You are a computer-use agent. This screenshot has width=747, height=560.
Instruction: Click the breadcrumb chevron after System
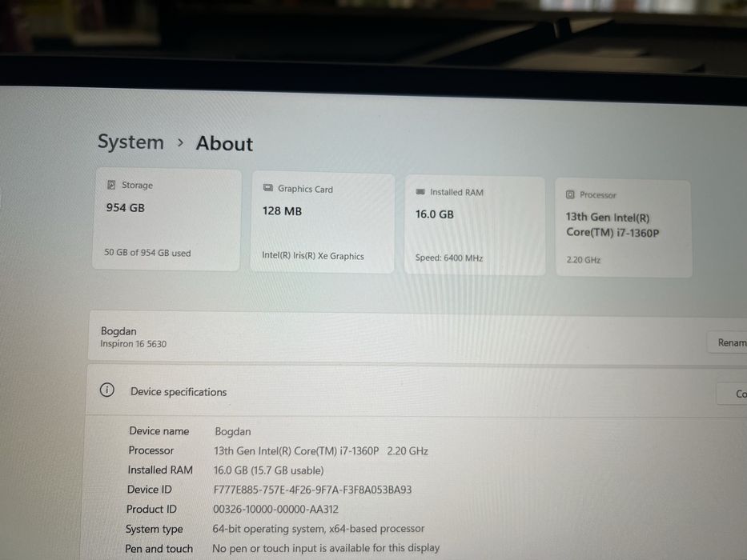click(180, 142)
